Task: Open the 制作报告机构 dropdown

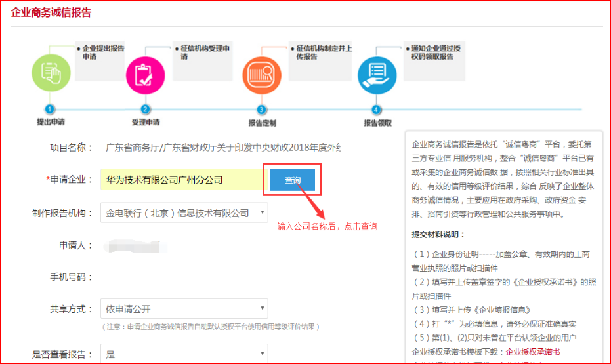Action: point(184,212)
